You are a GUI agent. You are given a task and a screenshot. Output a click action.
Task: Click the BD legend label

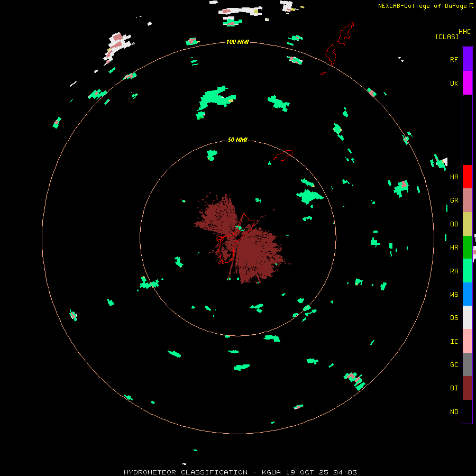[x=454, y=224]
